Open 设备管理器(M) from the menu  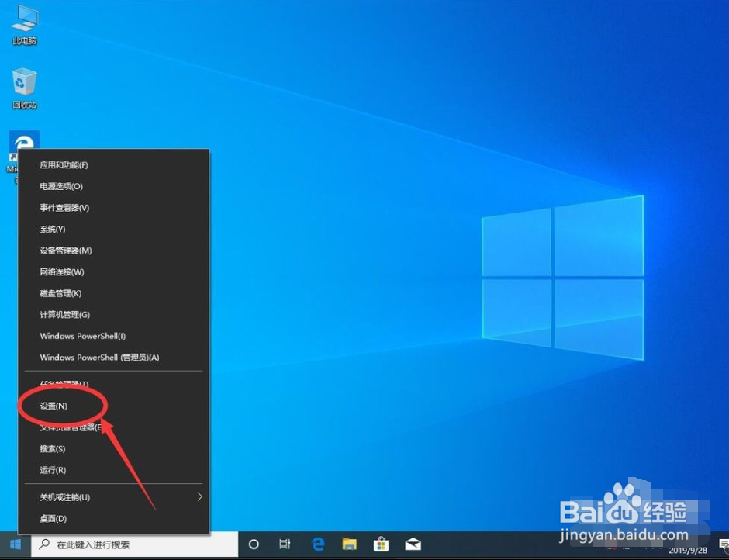(x=114, y=251)
